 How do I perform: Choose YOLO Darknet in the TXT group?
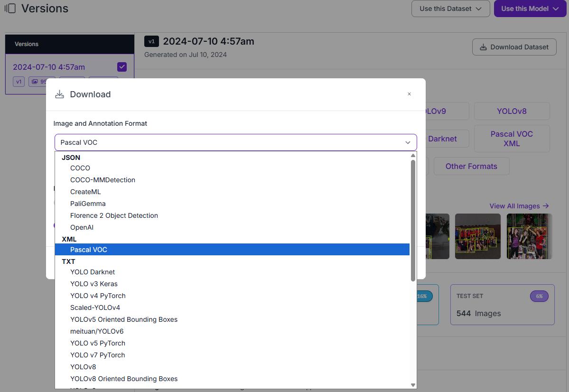(x=93, y=272)
